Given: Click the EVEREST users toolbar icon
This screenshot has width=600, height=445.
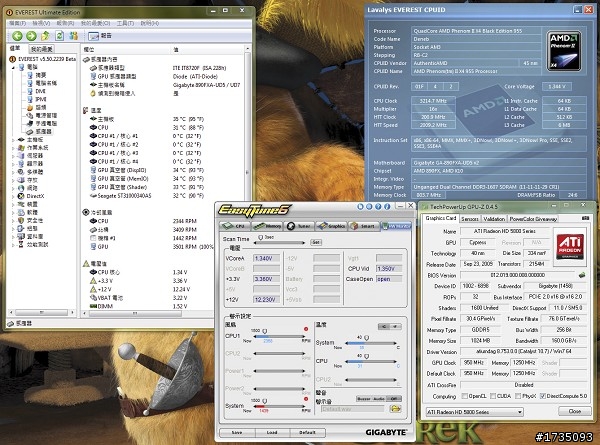Looking at the screenshot, I should 73,36.
